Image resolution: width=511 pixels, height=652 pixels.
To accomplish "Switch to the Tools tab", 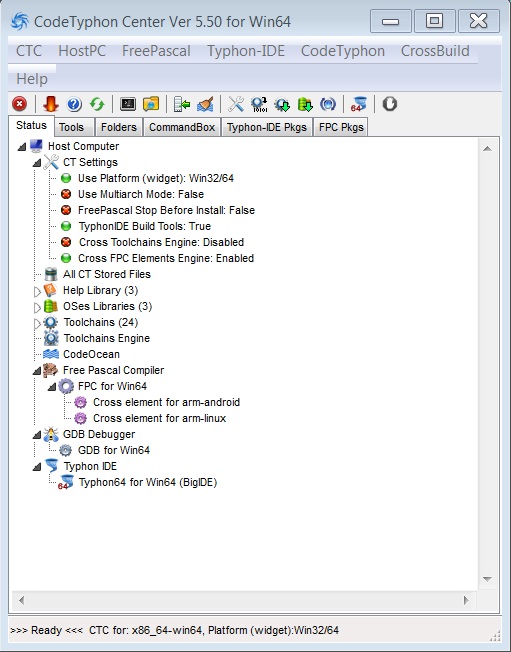I will [74, 127].
